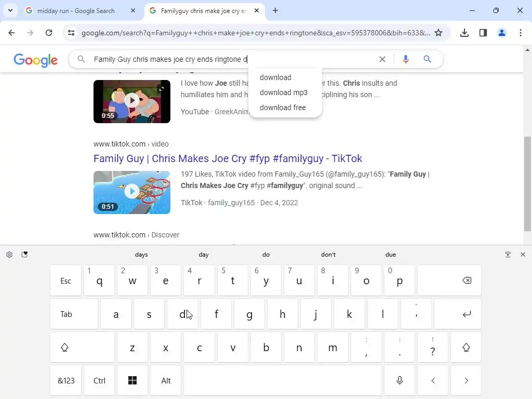This screenshot has height=399, width=532.
Task: Tap the question mark key
Action: click(x=433, y=347)
